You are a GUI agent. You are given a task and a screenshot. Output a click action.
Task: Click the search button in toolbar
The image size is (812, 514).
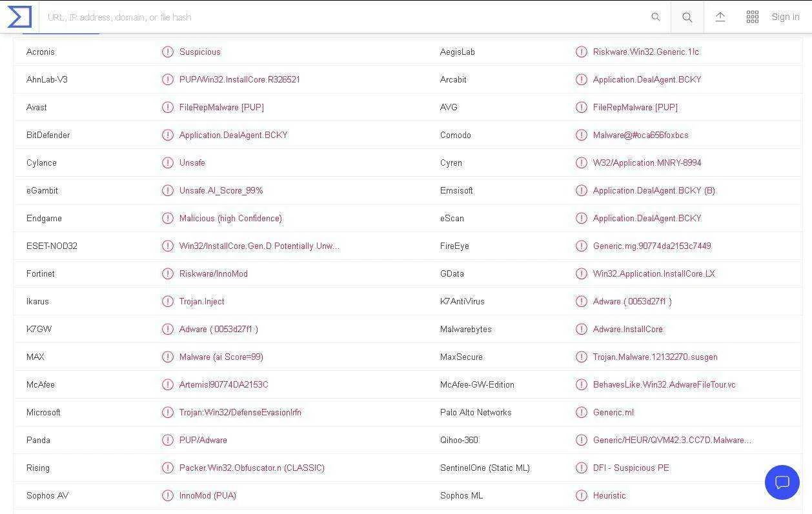coord(687,17)
